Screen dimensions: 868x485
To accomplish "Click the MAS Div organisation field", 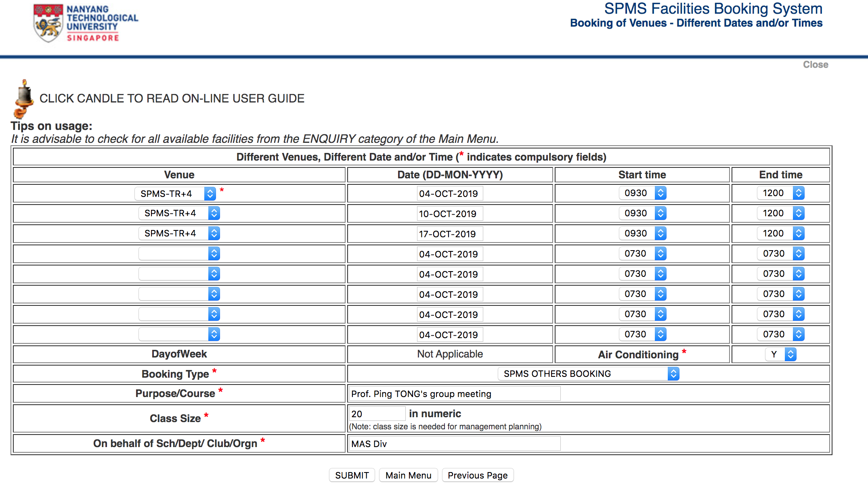I will (x=454, y=444).
